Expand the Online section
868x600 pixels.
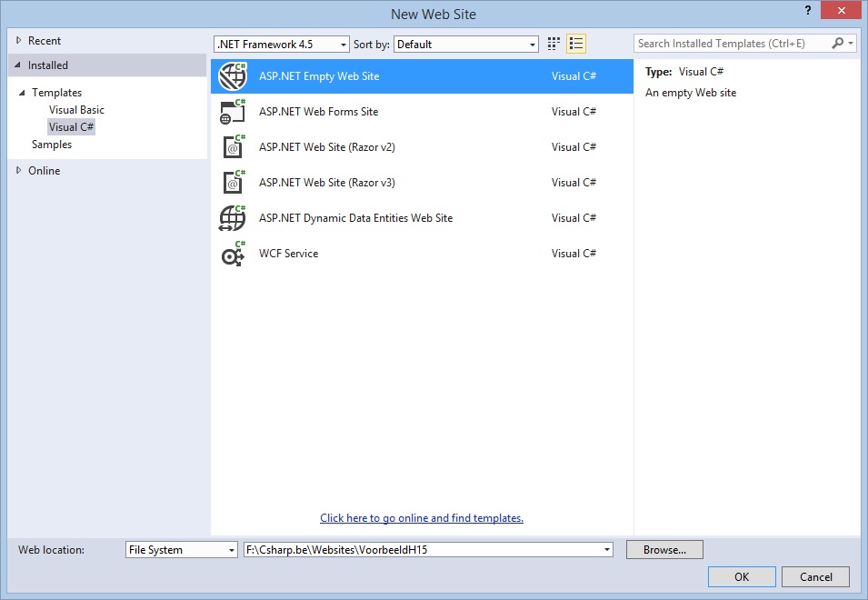pyautogui.click(x=19, y=171)
